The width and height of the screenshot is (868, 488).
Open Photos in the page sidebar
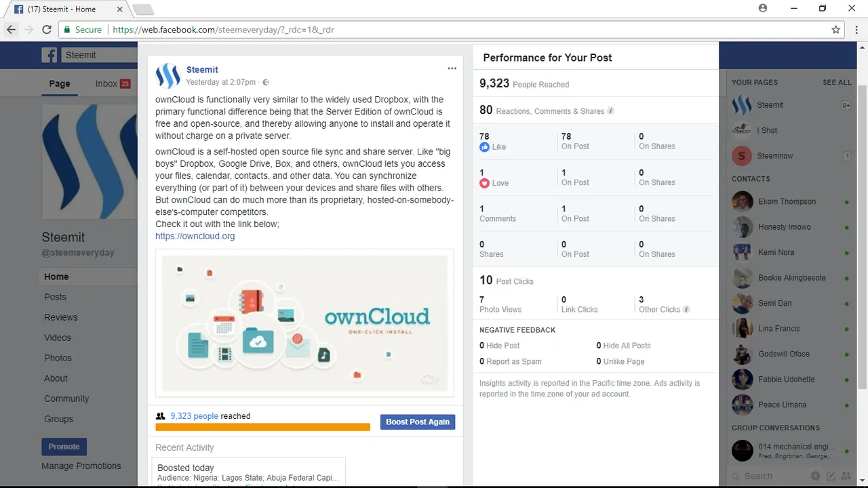(58, 358)
